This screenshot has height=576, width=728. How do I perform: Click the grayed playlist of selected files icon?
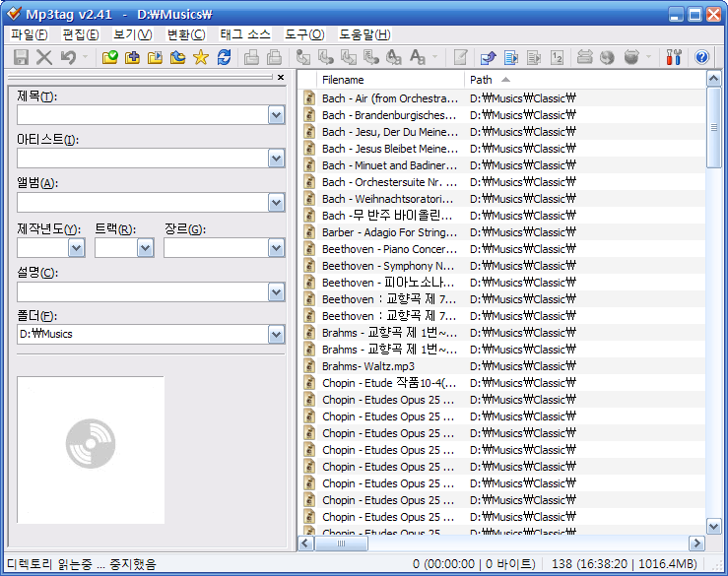534,57
